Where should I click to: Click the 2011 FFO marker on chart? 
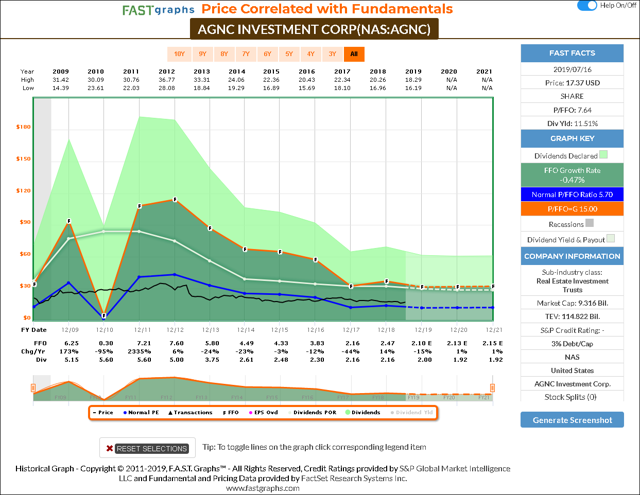140,206
